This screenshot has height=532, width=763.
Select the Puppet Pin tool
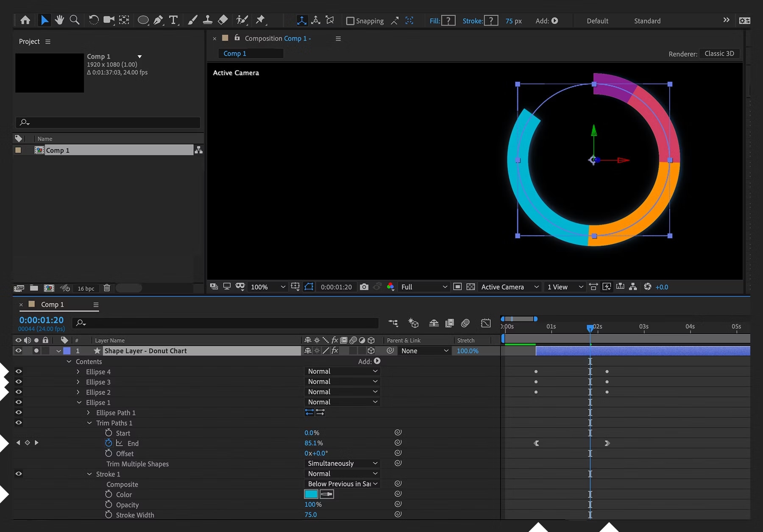pyautogui.click(x=261, y=20)
